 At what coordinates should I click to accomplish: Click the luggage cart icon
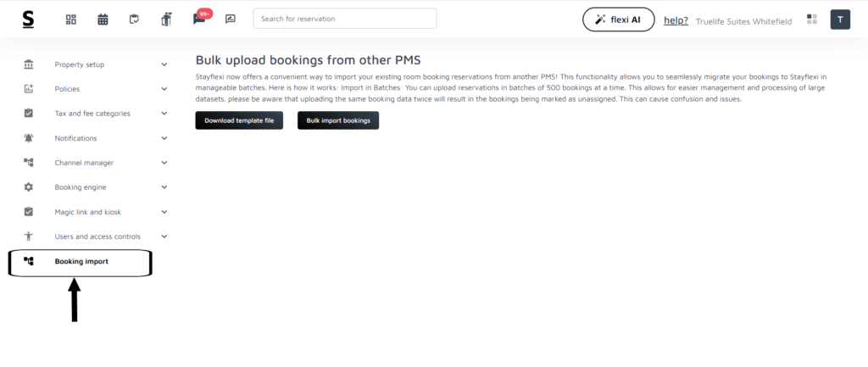166,19
